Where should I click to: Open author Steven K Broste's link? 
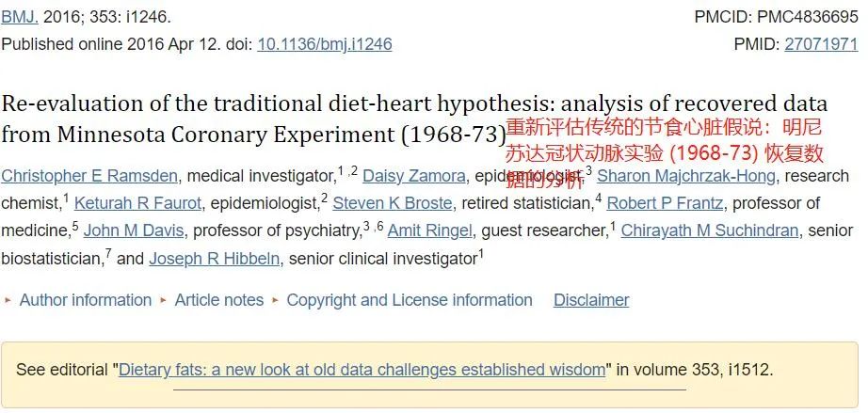pyautogui.click(x=393, y=203)
